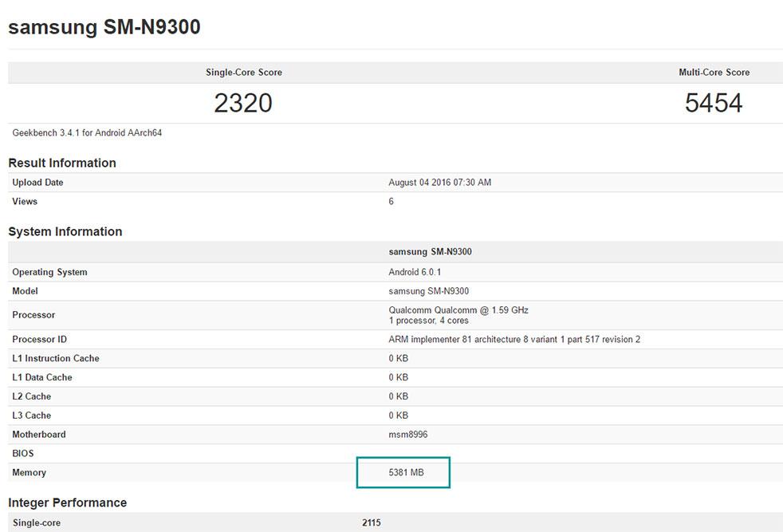Click the ARM implementer Processor ID value
Screen dimensions: 783x532
click(x=514, y=340)
